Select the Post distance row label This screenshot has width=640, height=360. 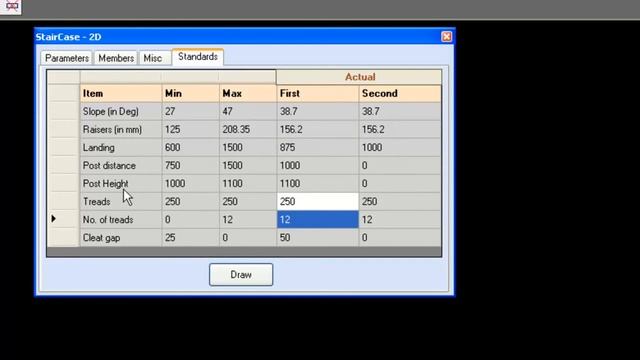click(121, 165)
